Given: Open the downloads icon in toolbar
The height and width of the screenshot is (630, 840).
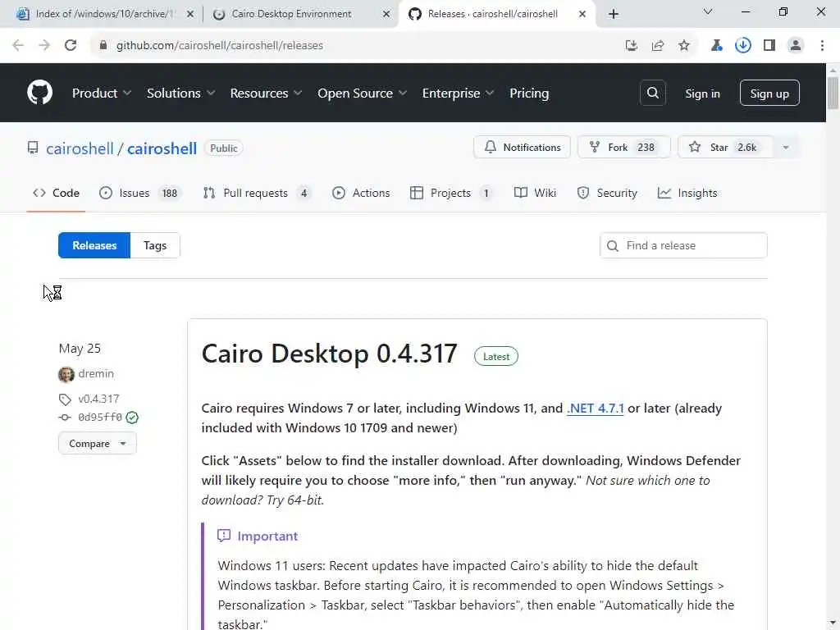Looking at the screenshot, I should (x=742, y=46).
